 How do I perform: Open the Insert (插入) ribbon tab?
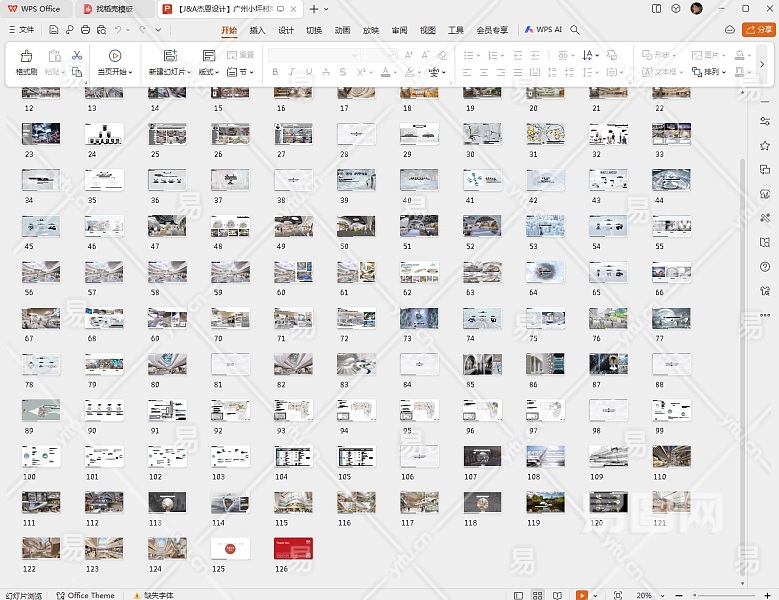pos(257,30)
